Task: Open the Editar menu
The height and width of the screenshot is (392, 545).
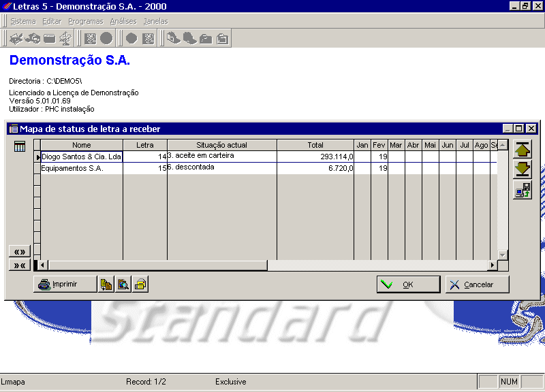Action: (x=52, y=21)
